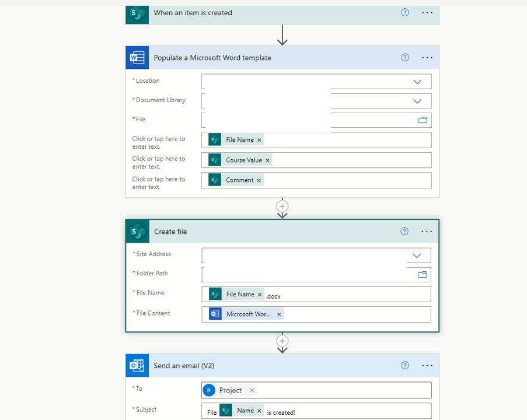The width and height of the screenshot is (527, 420).
Task: Click SharePoint icon of Create file step
Action: click(138, 232)
